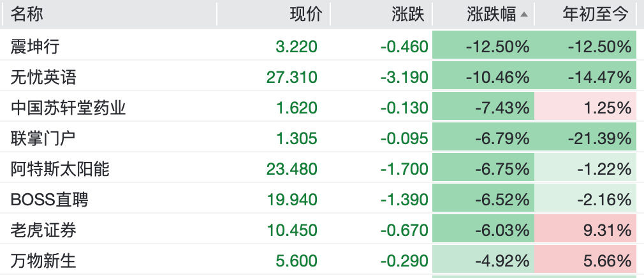Open BOSS直聘 stock details
This screenshot has height=278, width=644.
[x=49, y=200]
